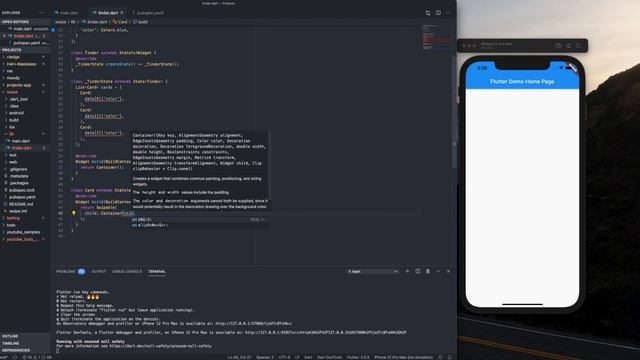Viewport: 640px width, 360px height.
Task: Click the Dart language mode in status bar
Action: coord(308,358)
